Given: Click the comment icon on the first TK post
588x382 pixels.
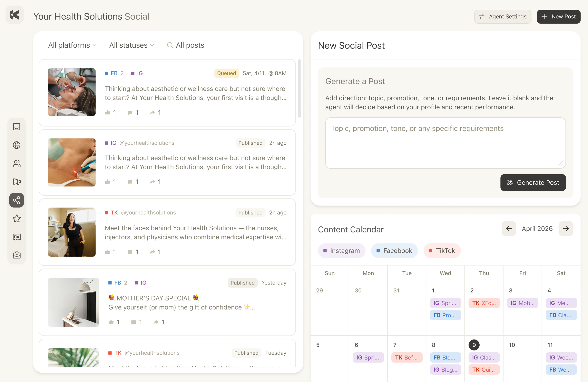Looking at the screenshot, I should click(x=130, y=252).
